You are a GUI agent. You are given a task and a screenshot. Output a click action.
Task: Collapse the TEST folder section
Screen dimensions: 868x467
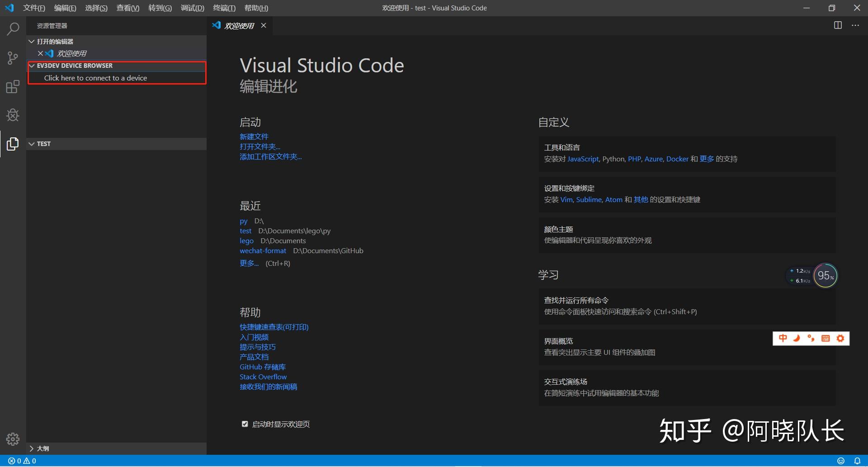click(32, 144)
